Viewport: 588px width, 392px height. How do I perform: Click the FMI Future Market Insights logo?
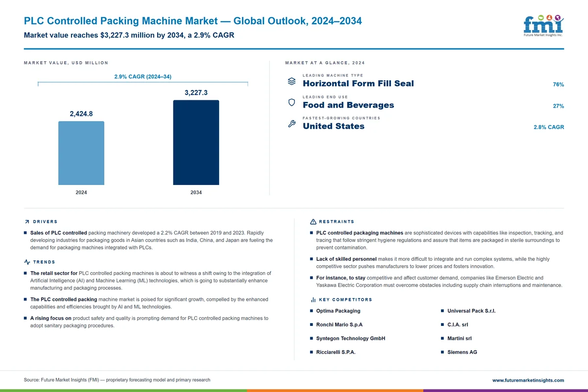543,26
